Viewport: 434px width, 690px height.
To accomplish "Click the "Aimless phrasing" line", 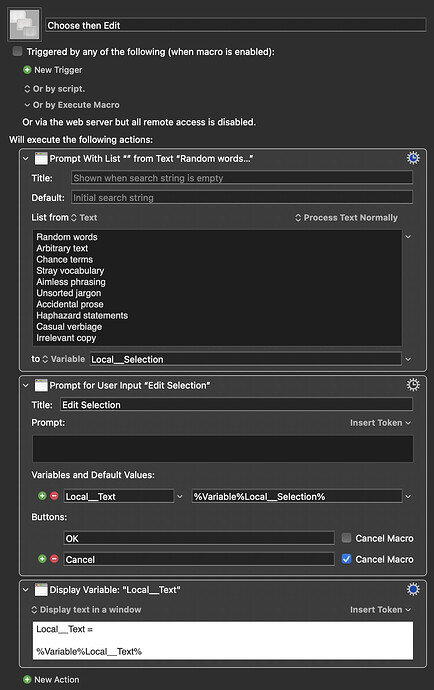I will point(71,282).
